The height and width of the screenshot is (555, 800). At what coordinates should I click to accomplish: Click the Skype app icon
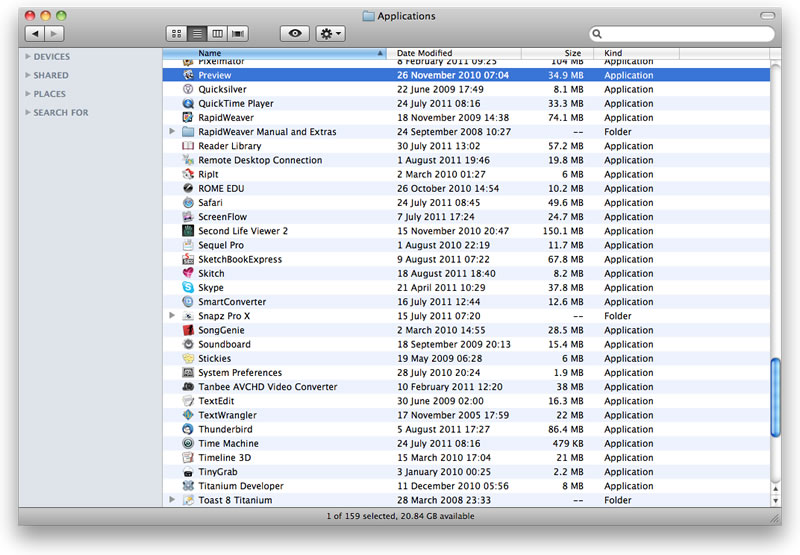[x=188, y=288]
